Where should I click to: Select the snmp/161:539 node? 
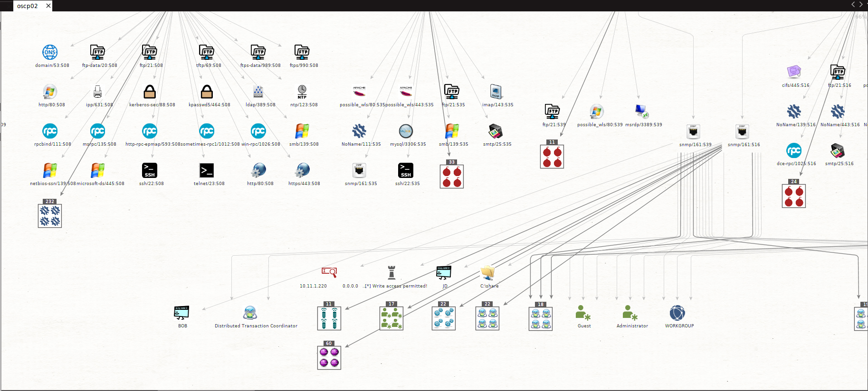694,131
